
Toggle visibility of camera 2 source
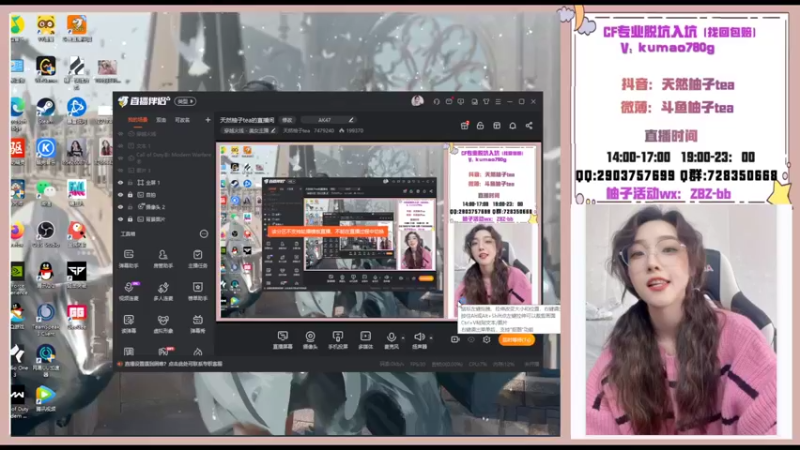pos(121,207)
